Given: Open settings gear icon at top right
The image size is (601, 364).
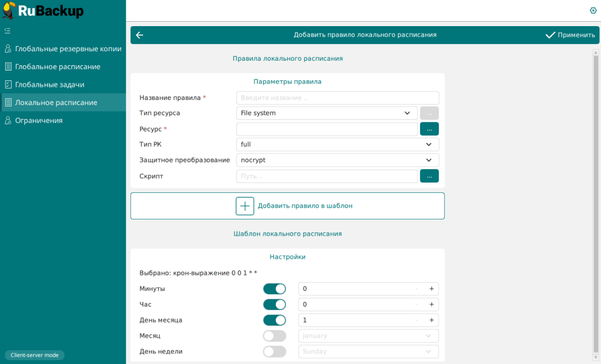Looking at the screenshot, I should point(593,10).
